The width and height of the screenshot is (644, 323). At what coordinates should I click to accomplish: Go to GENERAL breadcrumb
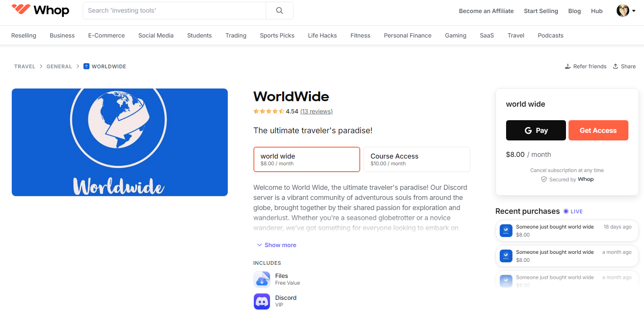59,67
